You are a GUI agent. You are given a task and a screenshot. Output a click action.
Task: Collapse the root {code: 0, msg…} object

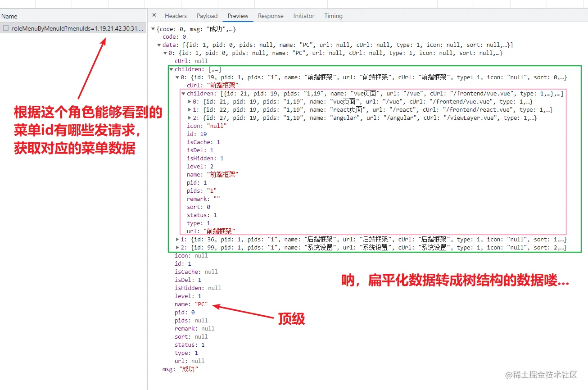click(x=154, y=29)
